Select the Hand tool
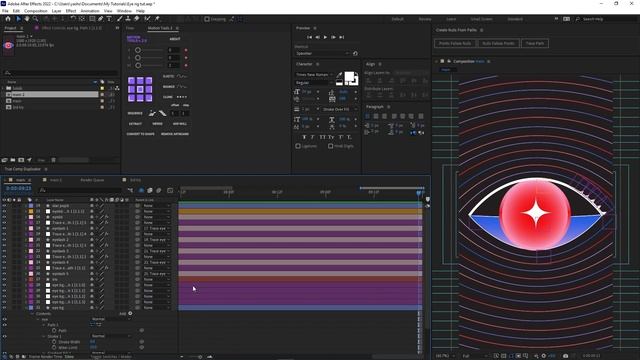640x360 pixels. [27, 19]
